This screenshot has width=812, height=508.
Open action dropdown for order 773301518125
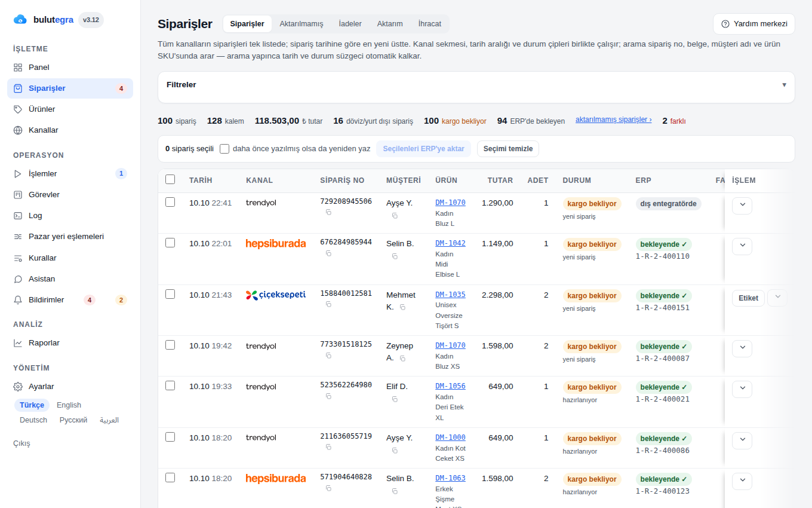(x=742, y=348)
